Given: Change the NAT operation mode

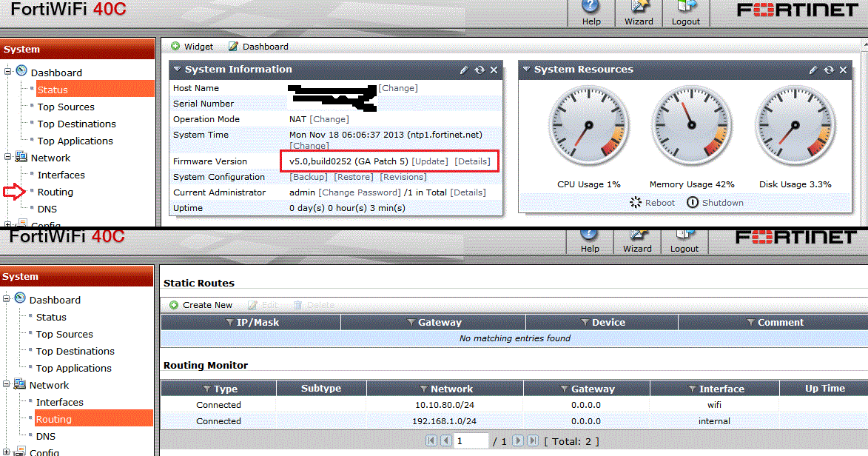Looking at the screenshot, I should click(x=329, y=119).
